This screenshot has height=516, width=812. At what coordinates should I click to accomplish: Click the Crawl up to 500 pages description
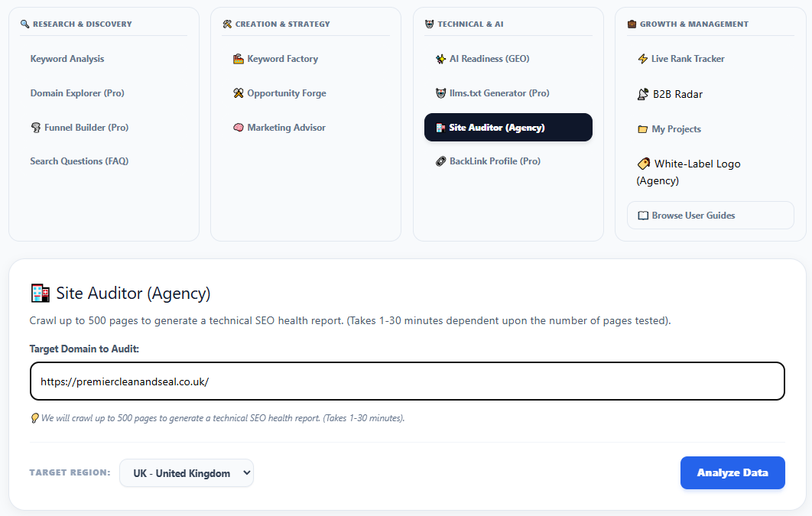click(350, 320)
